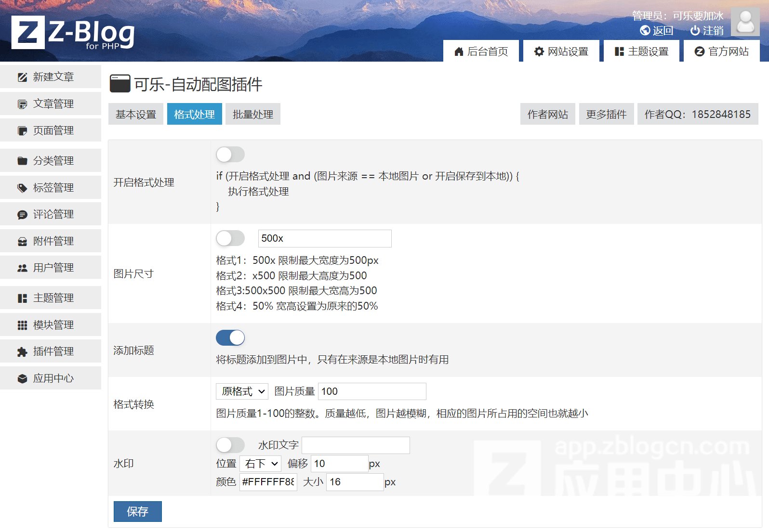Enable the 水印 watermark switch
This screenshot has width=769, height=532.
click(x=230, y=445)
